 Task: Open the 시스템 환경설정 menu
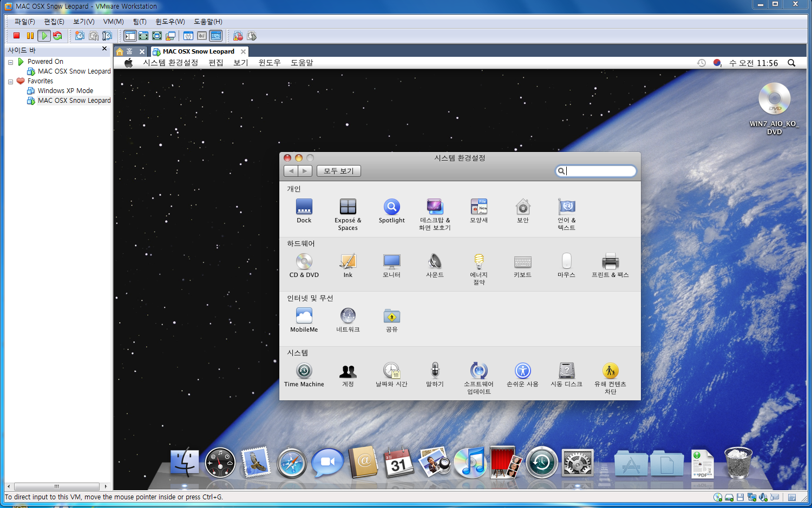(x=171, y=63)
